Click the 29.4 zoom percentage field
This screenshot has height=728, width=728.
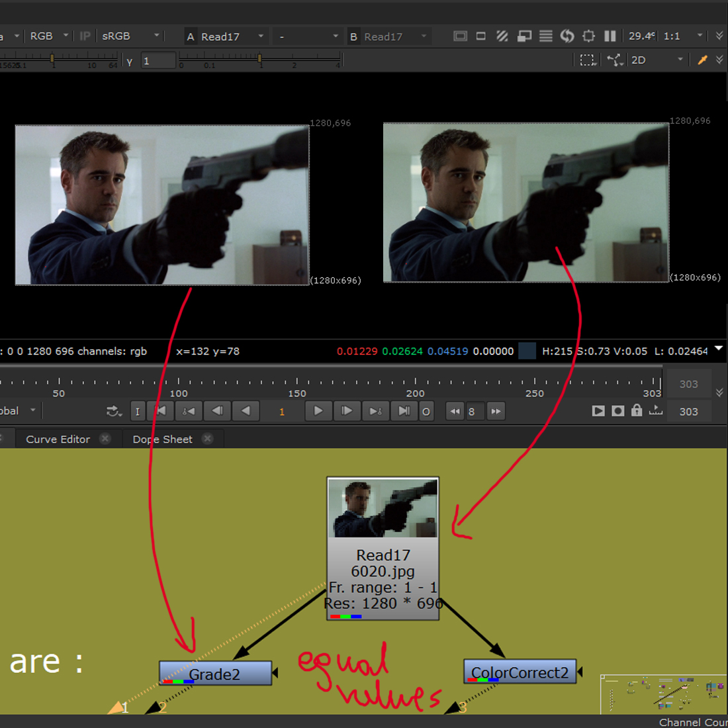tap(641, 36)
